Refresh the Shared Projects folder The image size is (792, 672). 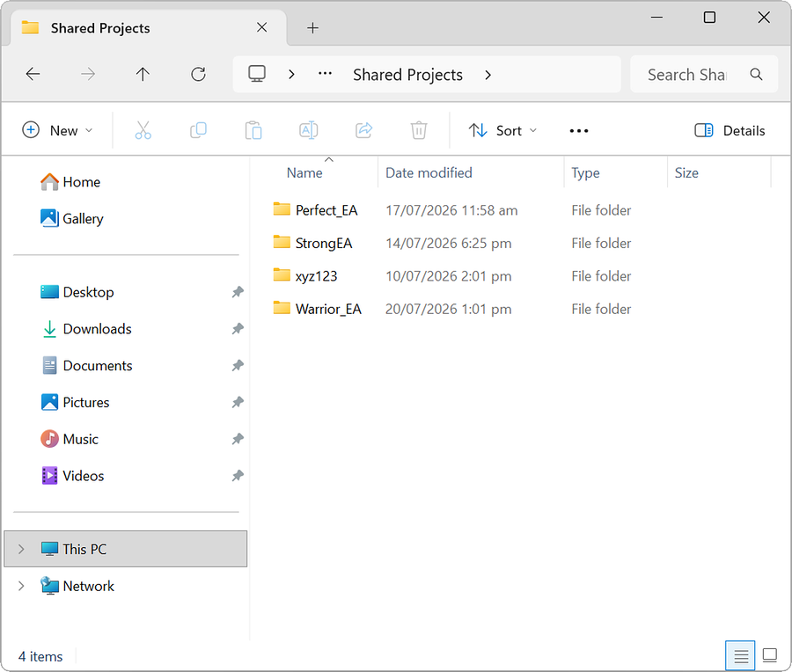click(198, 74)
